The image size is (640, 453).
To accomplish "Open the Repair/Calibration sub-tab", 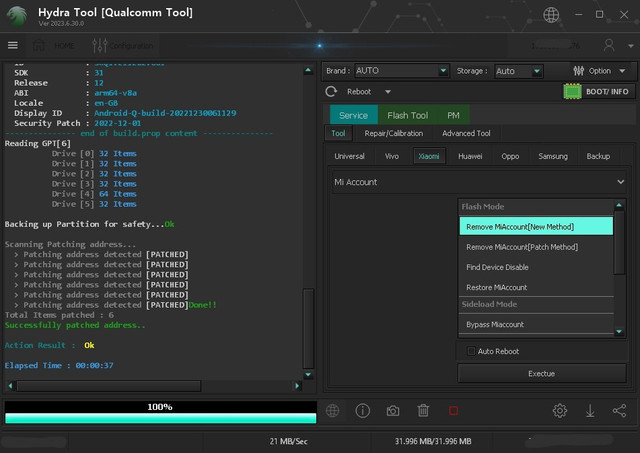I will (x=393, y=133).
